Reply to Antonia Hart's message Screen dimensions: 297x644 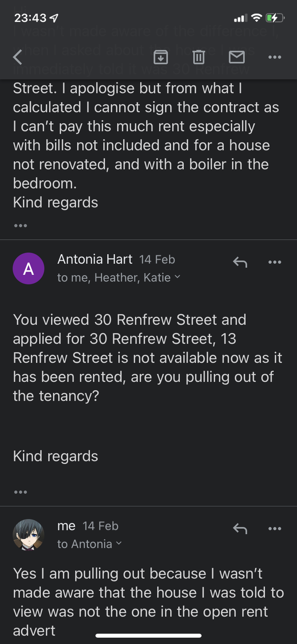point(240,262)
